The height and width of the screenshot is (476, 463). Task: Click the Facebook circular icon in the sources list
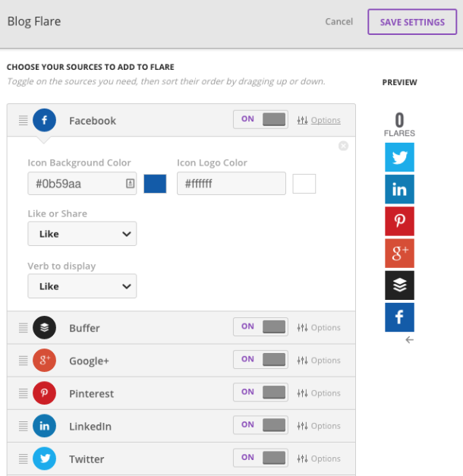tap(44, 120)
